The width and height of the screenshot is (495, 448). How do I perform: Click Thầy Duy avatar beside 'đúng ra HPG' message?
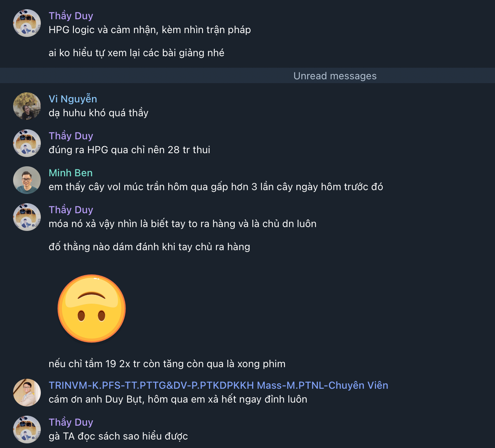tap(27, 143)
